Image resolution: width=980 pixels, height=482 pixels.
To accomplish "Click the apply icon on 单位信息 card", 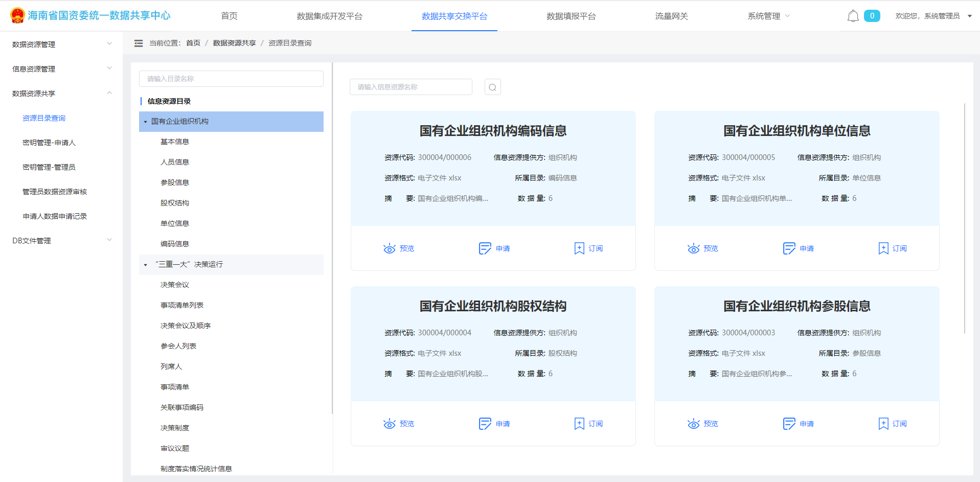I will (x=789, y=248).
